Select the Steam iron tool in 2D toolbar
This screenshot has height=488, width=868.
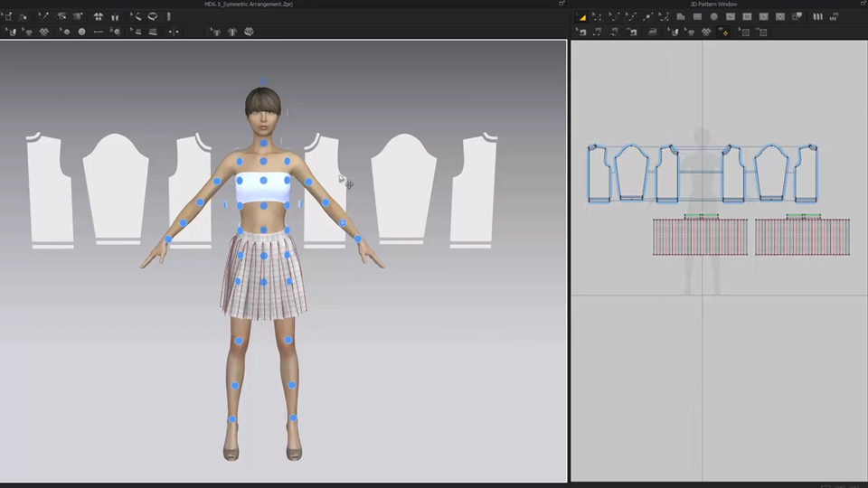click(x=653, y=33)
